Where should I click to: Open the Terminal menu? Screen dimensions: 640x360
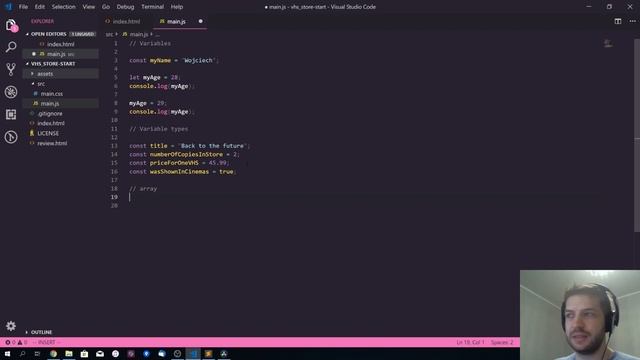152,7
